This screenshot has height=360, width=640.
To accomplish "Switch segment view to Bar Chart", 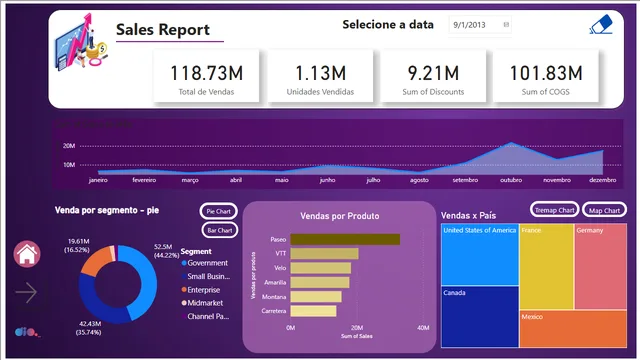I will 220,230.
